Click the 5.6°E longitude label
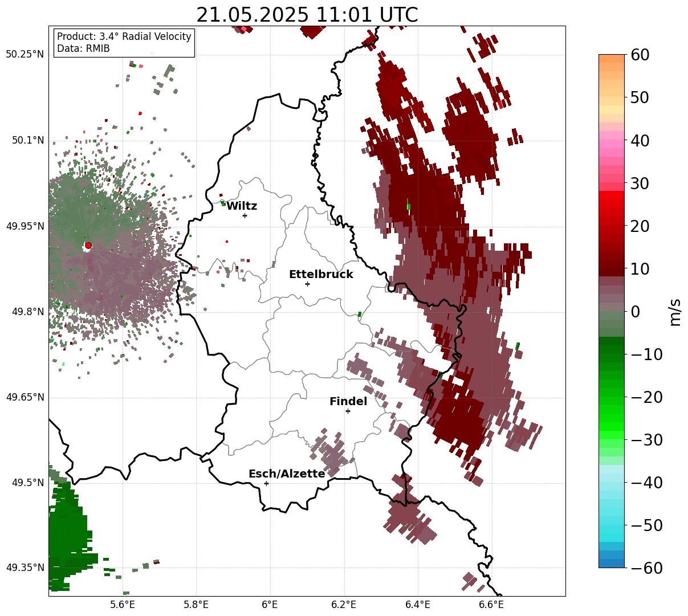Screen dimensions: 688x616 click(x=123, y=605)
